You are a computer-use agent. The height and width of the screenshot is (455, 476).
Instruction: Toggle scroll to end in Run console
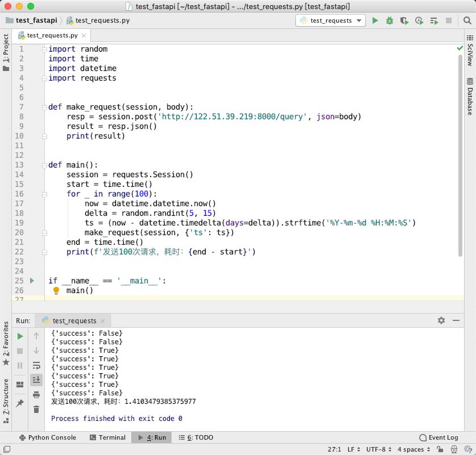click(36, 379)
